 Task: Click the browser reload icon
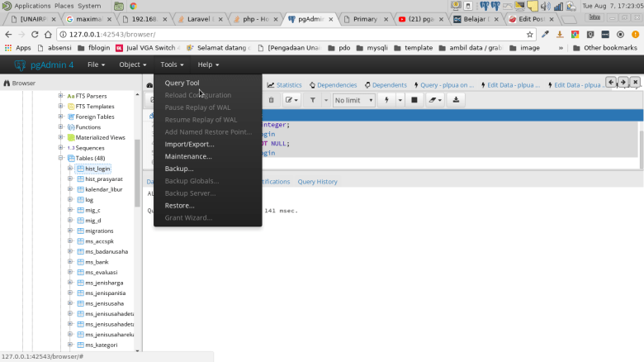tap(35, 34)
